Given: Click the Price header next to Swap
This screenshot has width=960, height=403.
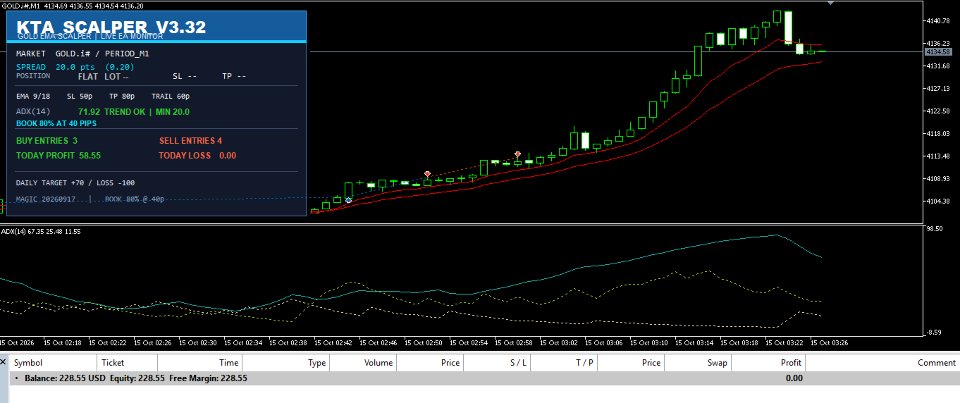Looking at the screenshot, I should tap(631, 363).
